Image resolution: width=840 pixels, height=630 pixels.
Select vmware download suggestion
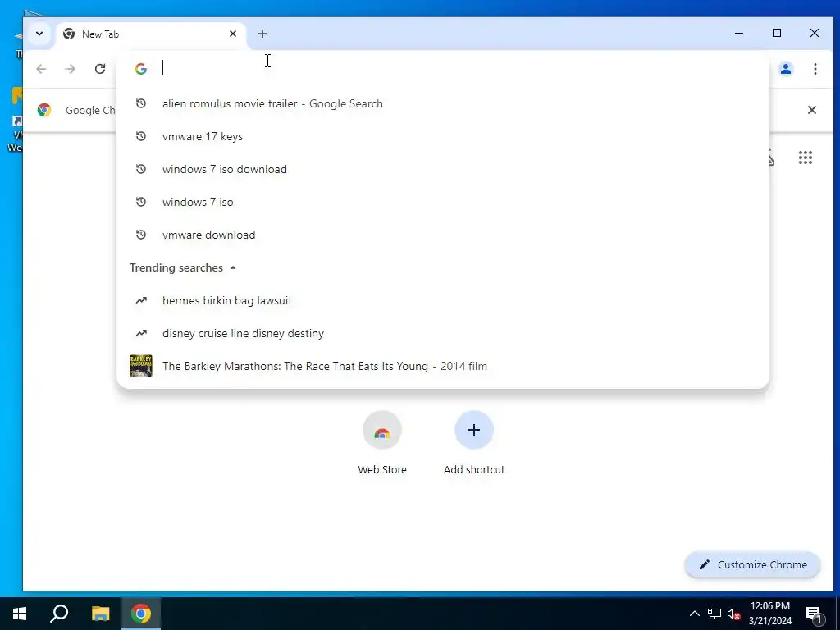click(x=442, y=235)
